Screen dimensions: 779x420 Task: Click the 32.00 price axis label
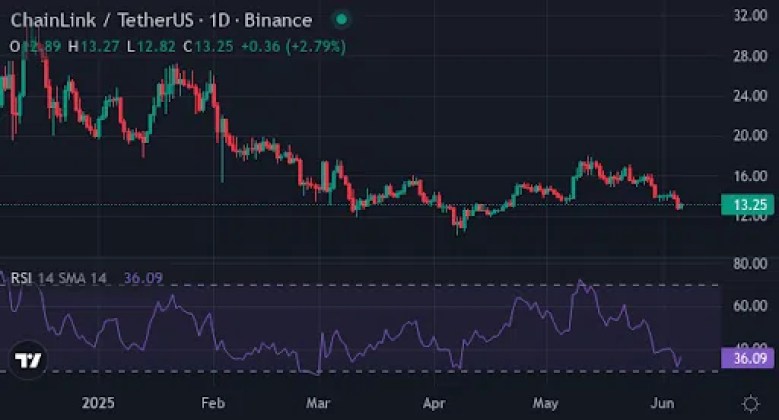pyautogui.click(x=748, y=16)
